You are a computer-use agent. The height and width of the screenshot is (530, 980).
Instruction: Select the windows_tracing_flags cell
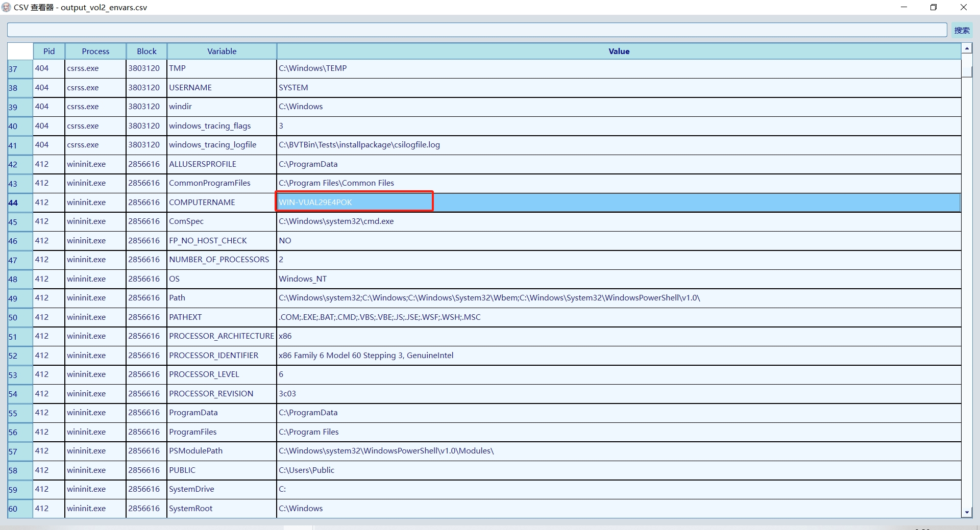click(x=222, y=126)
